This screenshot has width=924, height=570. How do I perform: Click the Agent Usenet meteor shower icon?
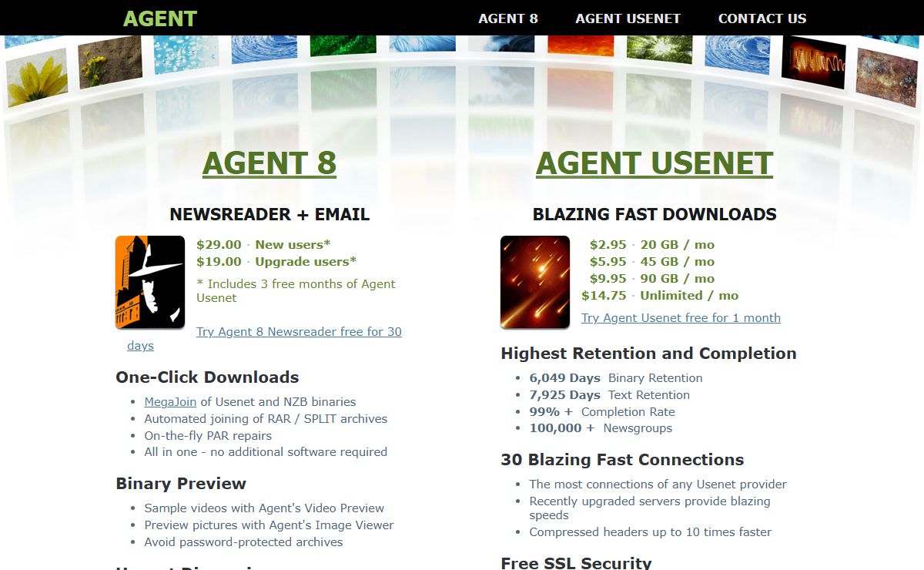pos(535,282)
